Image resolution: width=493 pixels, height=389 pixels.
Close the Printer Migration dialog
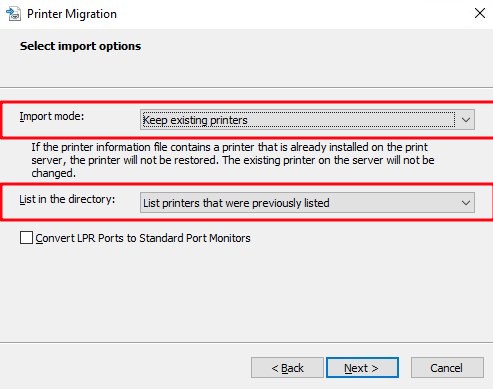pos(480,13)
